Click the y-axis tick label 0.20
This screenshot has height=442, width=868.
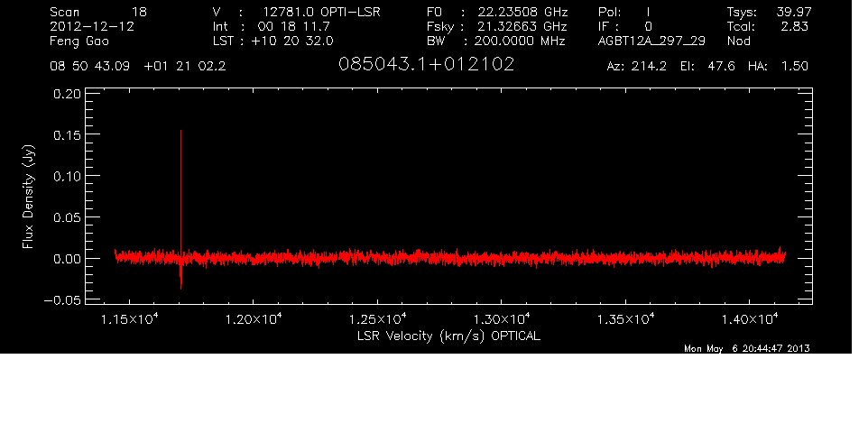[x=67, y=94]
